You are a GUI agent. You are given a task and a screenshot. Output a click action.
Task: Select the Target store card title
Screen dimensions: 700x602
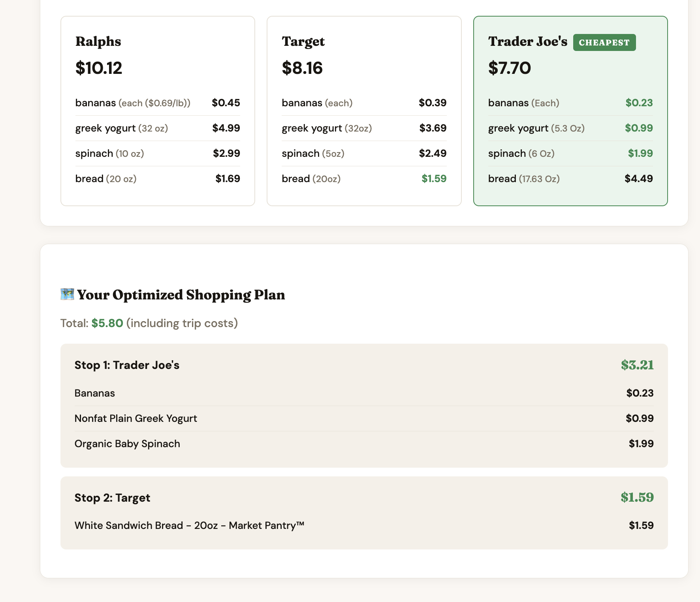tap(303, 41)
